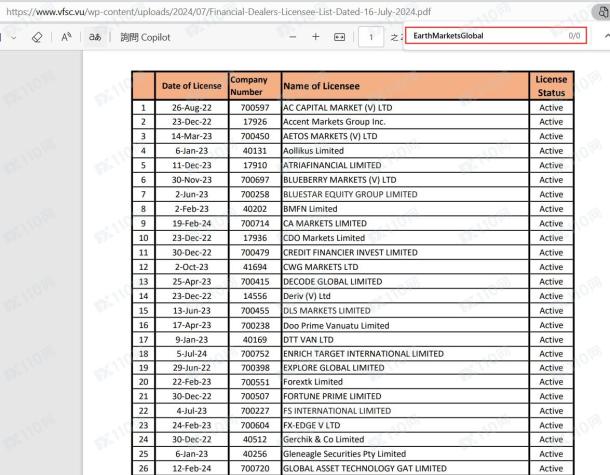Select 'BMFN Limited' licensee name
Viewport: 610px width, 475px height.
pos(310,209)
